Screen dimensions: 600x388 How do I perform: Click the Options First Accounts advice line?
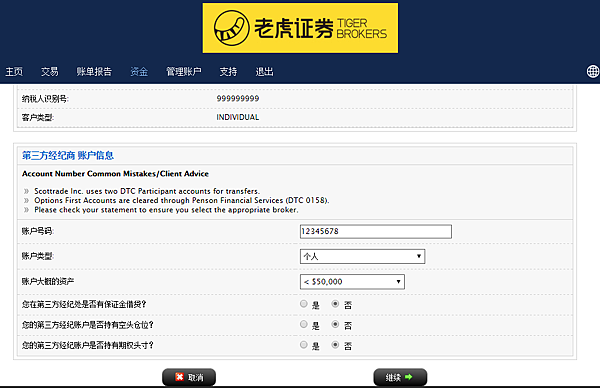pyautogui.click(x=182, y=201)
